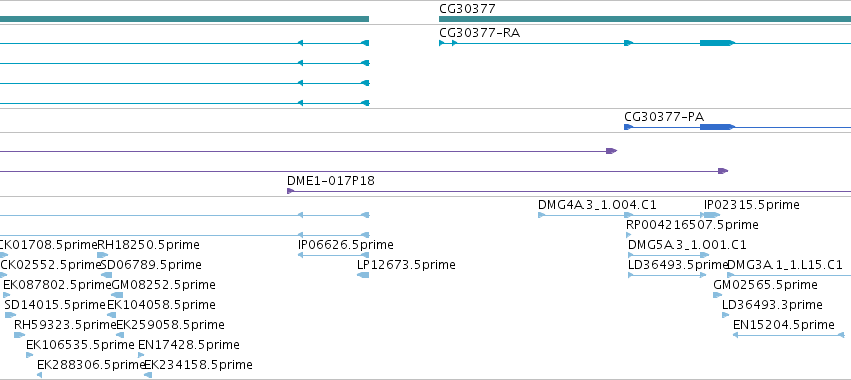
Task: Click the DMG5A3_1.001.C1 feature line
Action: [668, 255]
